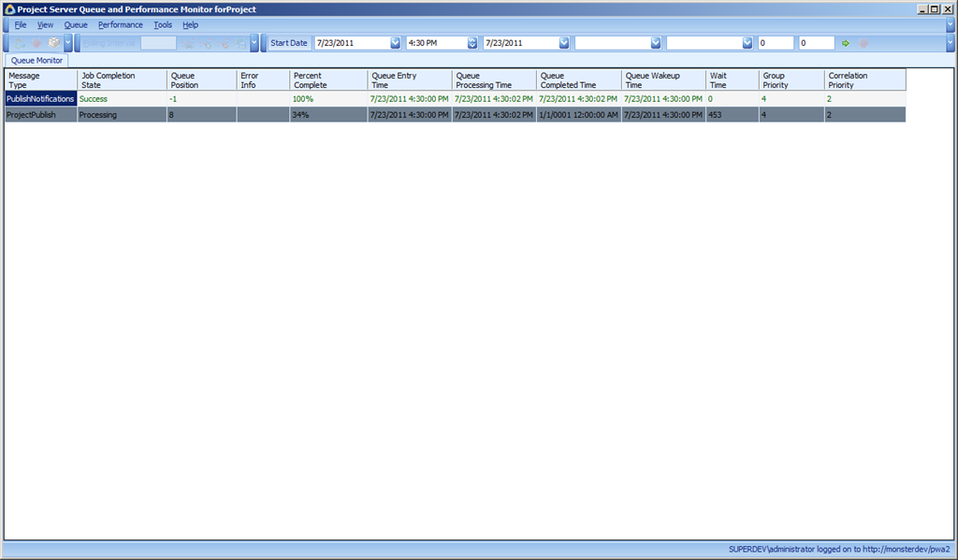Click the green arrow run query icon
This screenshot has height=560, width=958.
(846, 43)
